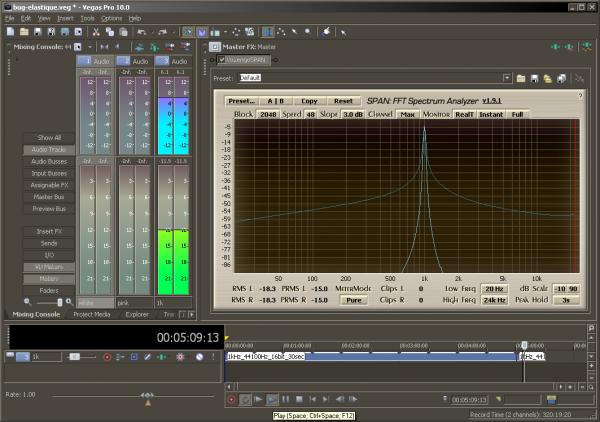Open the Preset dropdown arrow
Viewport: 600px width, 422px height.
tap(507, 78)
